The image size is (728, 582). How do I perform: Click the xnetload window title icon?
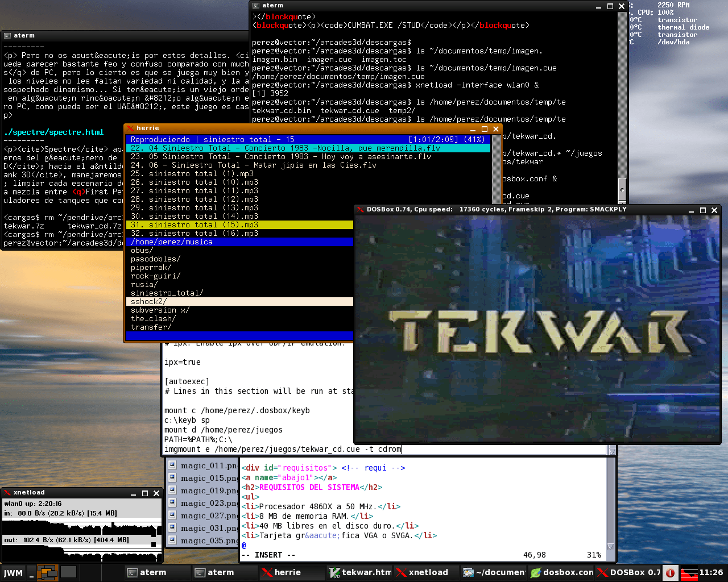[x=7, y=493]
